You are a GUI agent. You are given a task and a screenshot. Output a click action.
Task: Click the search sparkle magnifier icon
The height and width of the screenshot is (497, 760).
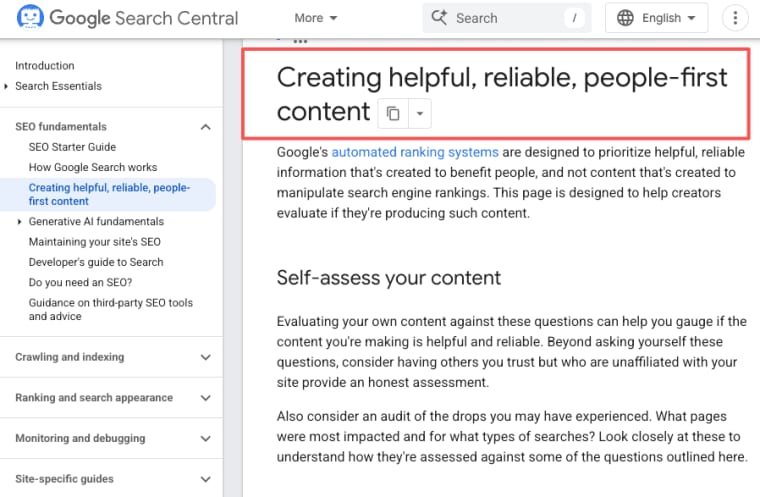coord(439,17)
